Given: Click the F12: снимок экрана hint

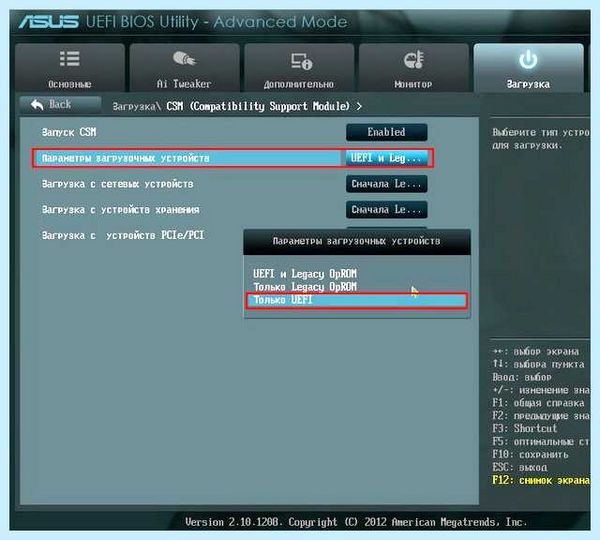Looking at the screenshot, I should 541,480.
